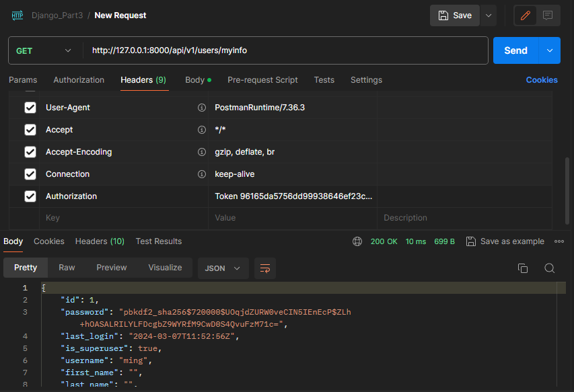Click the empty Key input cell

[124, 218]
